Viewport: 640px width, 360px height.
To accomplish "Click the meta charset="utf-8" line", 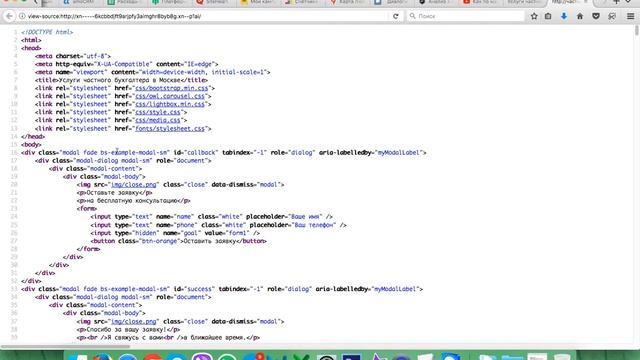I will [73, 56].
